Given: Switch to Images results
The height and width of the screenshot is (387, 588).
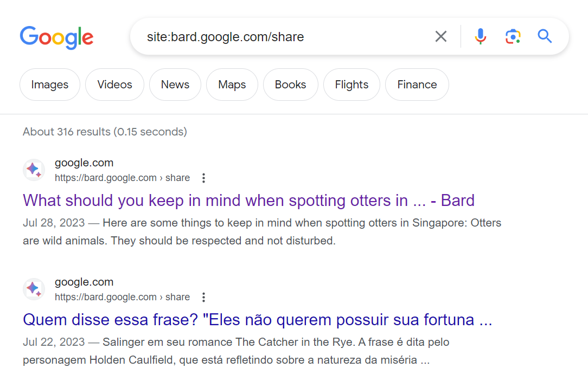Looking at the screenshot, I should pyautogui.click(x=50, y=85).
